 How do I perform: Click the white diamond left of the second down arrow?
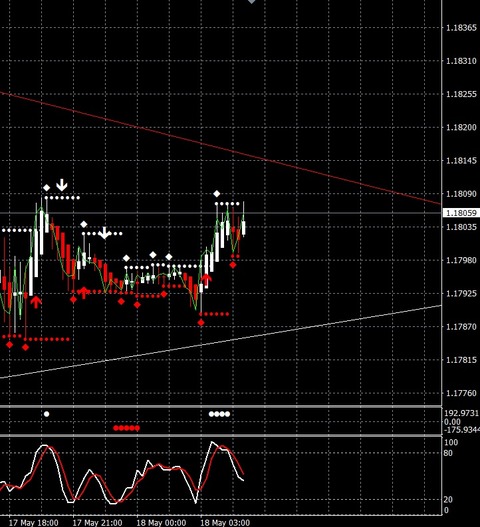(x=84, y=224)
